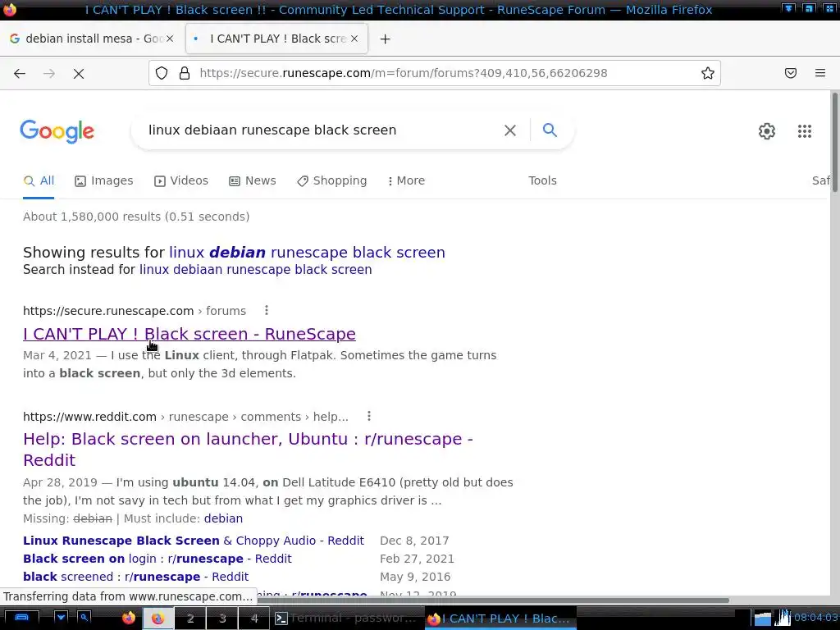Click the blue magnifier search button
Viewport: 840px width, 630px height.
click(x=550, y=130)
